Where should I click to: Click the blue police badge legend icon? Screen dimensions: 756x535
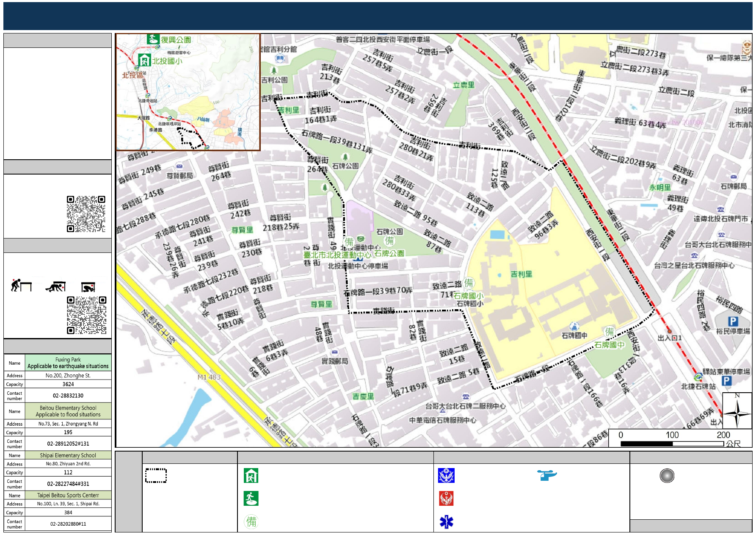pos(446,476)
